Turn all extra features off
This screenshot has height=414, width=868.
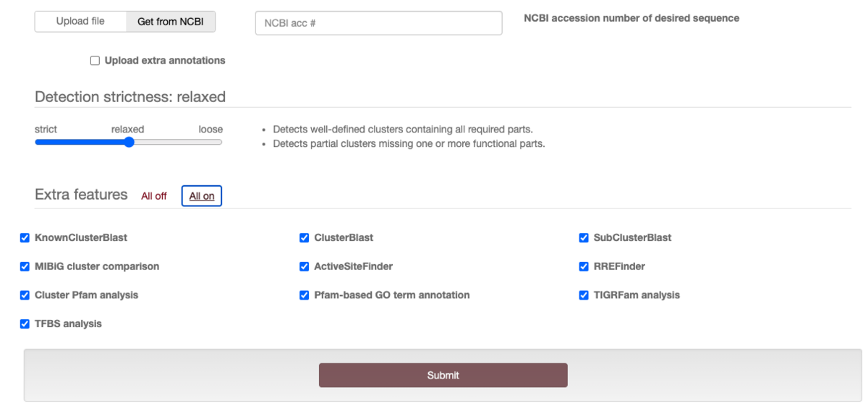(154, 196)
